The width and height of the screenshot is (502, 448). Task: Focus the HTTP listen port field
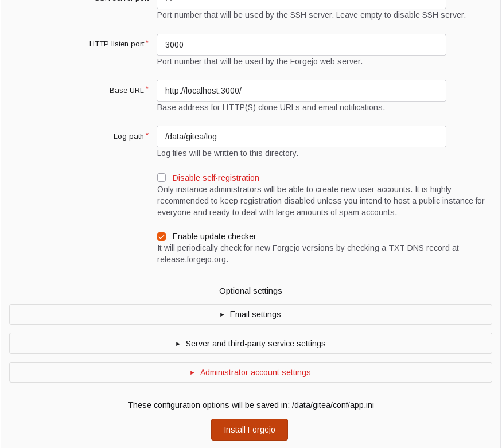[x=301, y=45]
